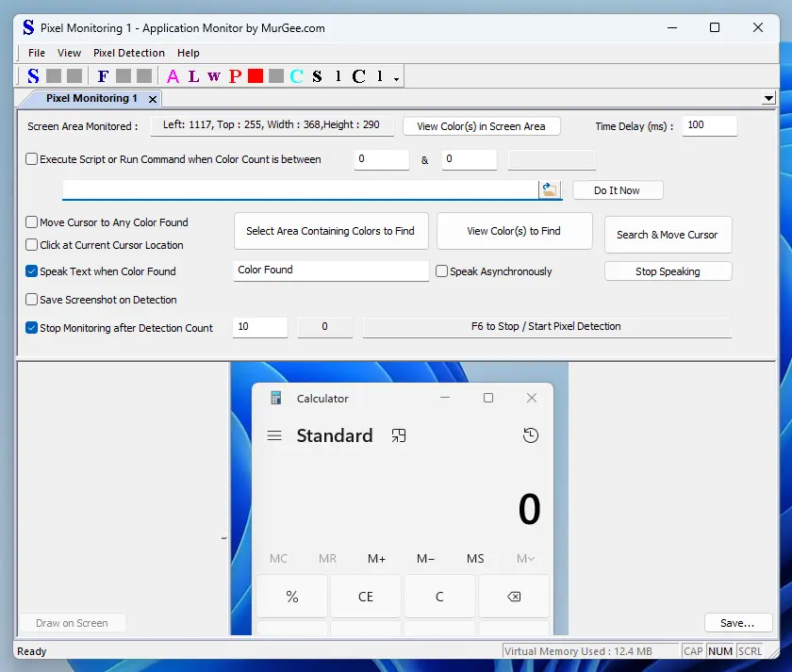
Task: Click CE key in Calculator preview
Action: (366, 597)
